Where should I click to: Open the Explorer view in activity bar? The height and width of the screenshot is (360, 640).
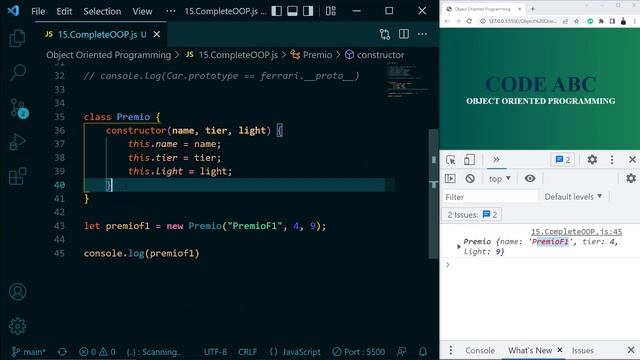17,38
